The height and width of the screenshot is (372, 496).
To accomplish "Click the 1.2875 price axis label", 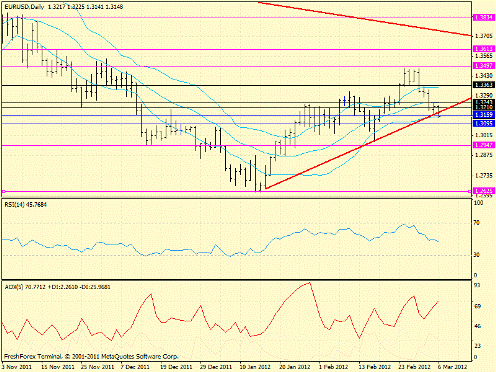I will (484, 155).
